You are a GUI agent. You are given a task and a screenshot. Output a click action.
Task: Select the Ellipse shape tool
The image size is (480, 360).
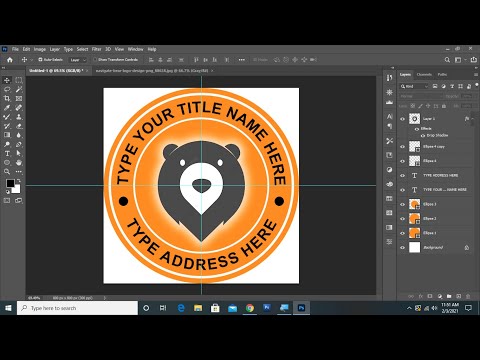point(7,163)
